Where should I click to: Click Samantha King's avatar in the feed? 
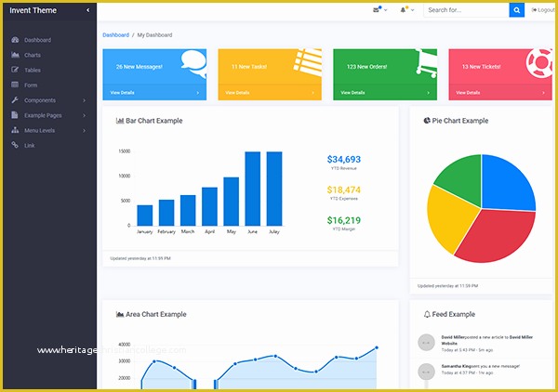[426, 372]
